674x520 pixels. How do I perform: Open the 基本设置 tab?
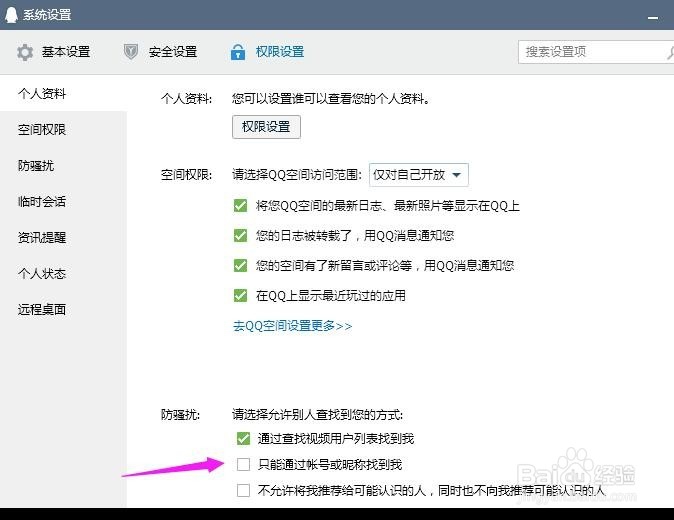tap(54, 52)
